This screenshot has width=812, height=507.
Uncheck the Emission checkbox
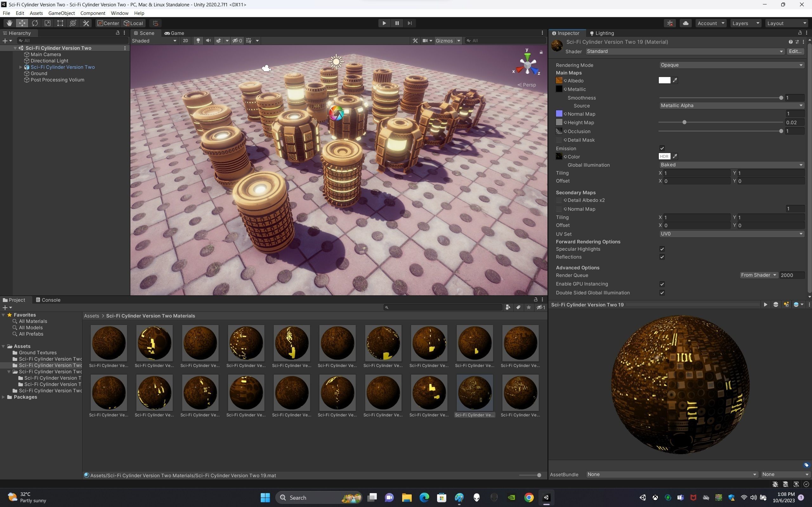(x=662, y=148)
